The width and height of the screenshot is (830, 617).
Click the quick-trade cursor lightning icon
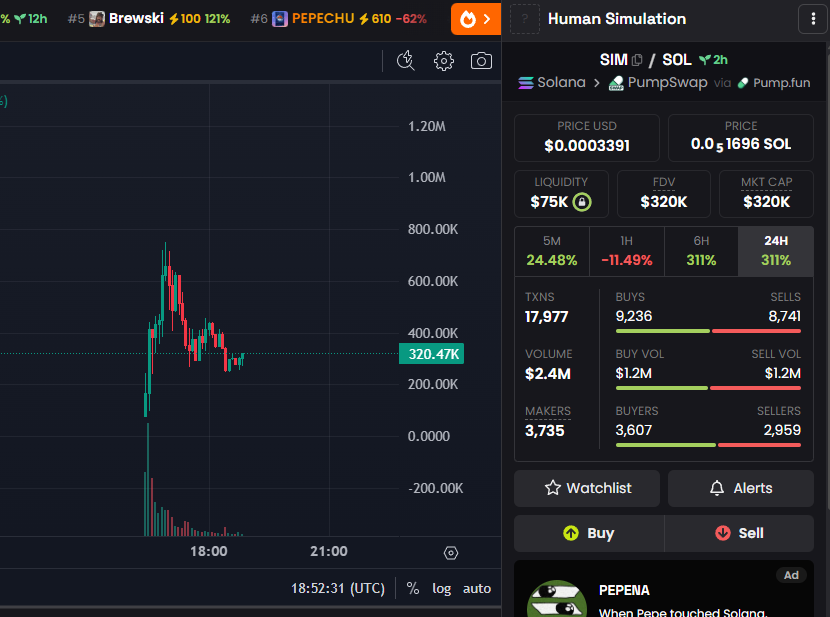(x=406, y=61)
